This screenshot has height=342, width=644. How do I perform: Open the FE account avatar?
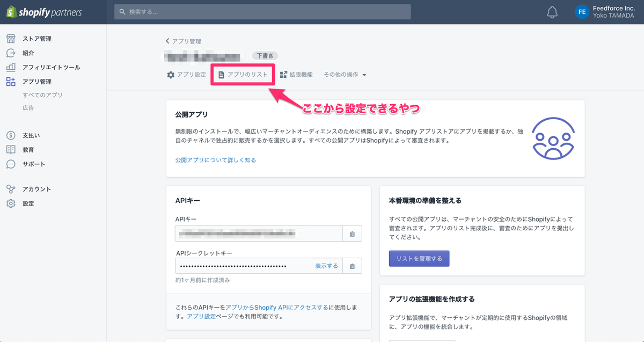(x=581, y=12)
